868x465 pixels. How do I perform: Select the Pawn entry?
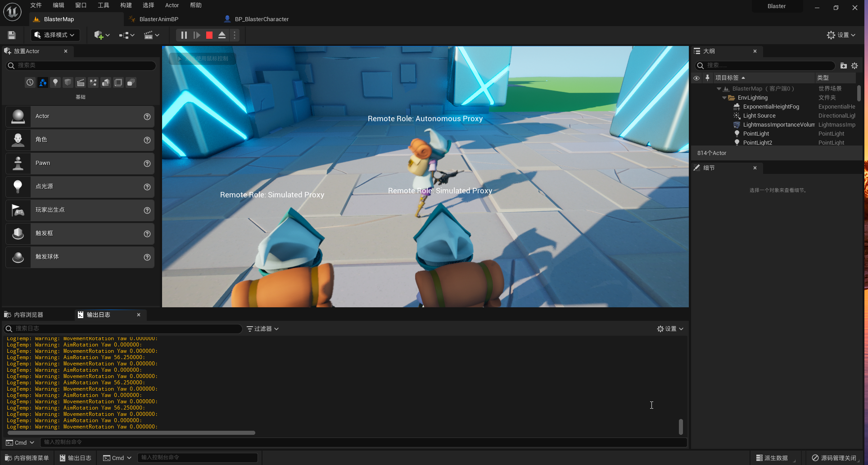[x=80, y=163]
